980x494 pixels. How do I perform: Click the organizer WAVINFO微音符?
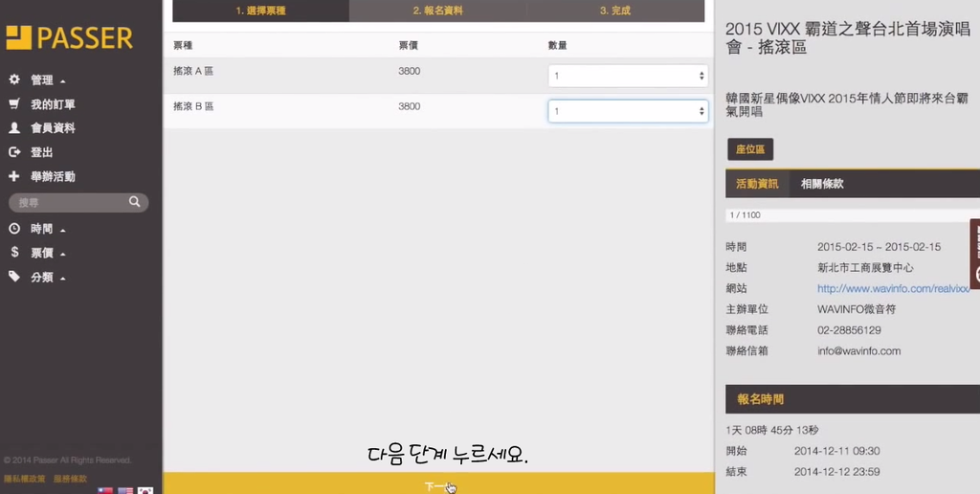(857, 309)
